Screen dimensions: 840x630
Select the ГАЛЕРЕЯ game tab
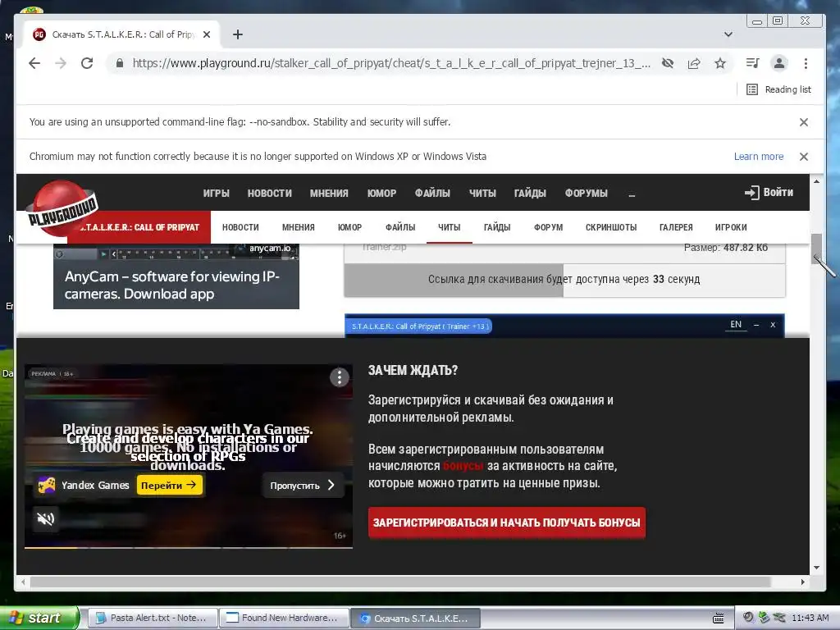pyautogui.click(x=676, y=227)
